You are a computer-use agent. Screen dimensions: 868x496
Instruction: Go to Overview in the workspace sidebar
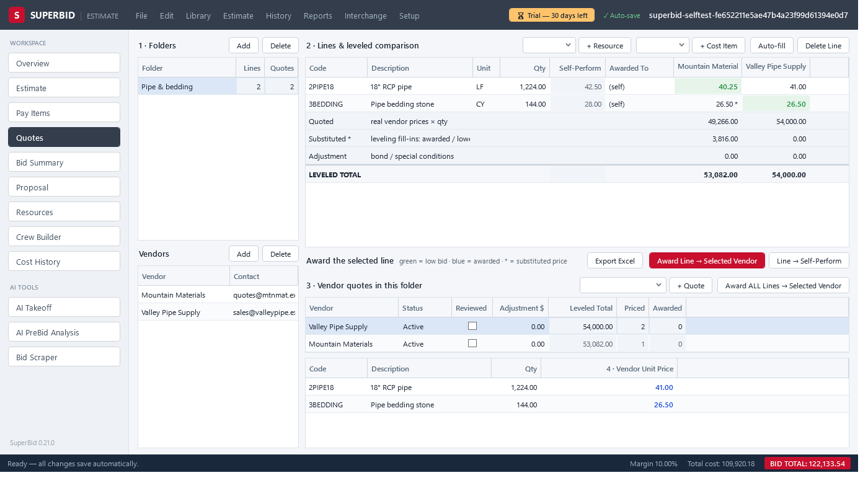(x=64, y=63)
